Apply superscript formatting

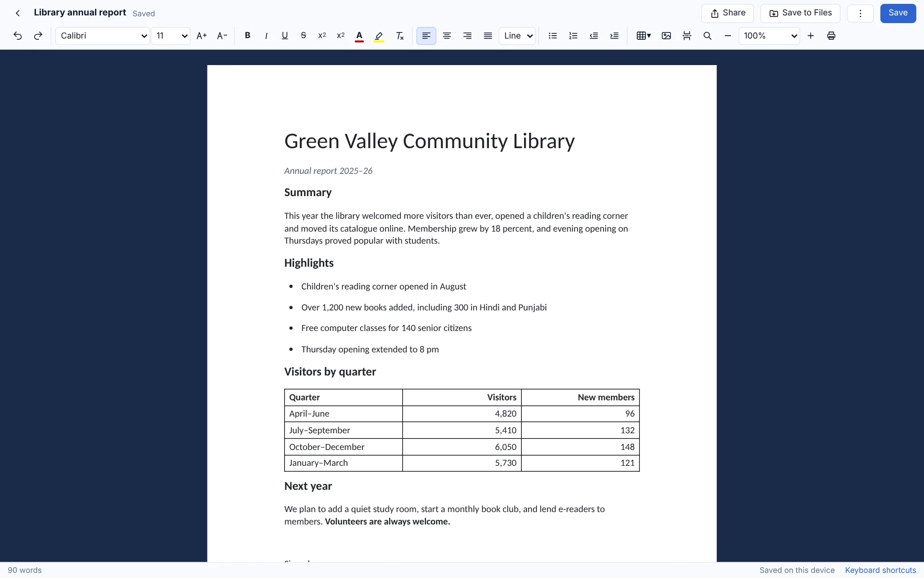tap(322, 36)
